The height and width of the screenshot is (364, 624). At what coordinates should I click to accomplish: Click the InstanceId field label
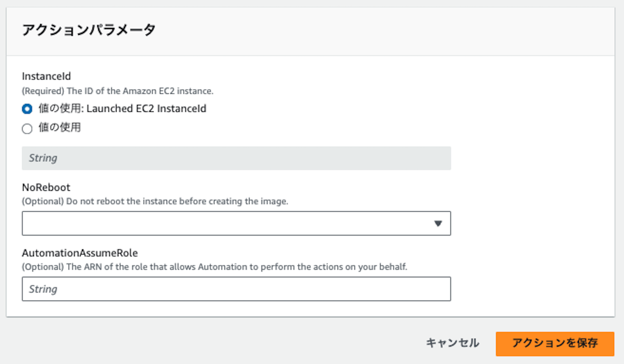click(46, 76)
